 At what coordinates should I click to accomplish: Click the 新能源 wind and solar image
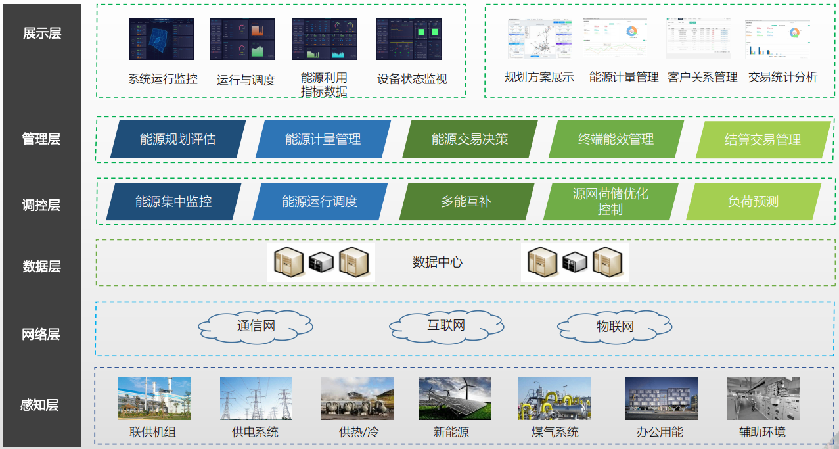point(455,399)
